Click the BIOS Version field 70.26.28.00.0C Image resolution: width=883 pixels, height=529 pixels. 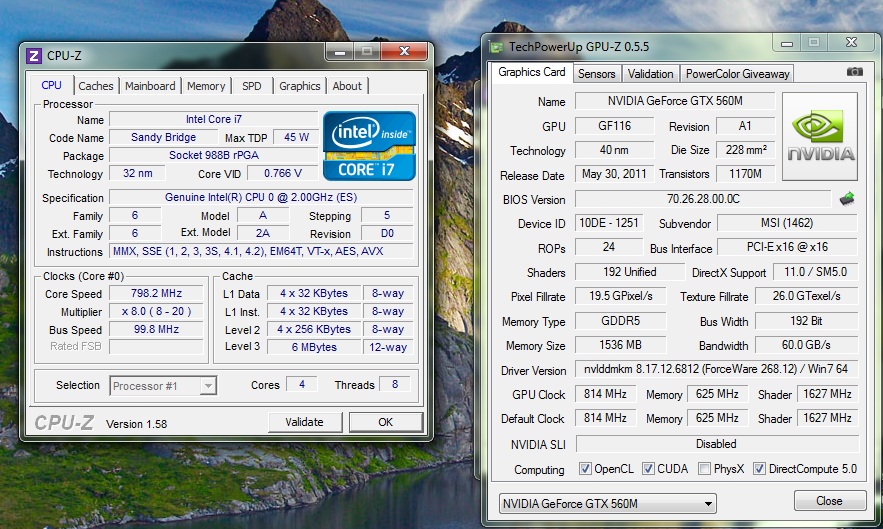pyautogui.click(x=703, y=199)
